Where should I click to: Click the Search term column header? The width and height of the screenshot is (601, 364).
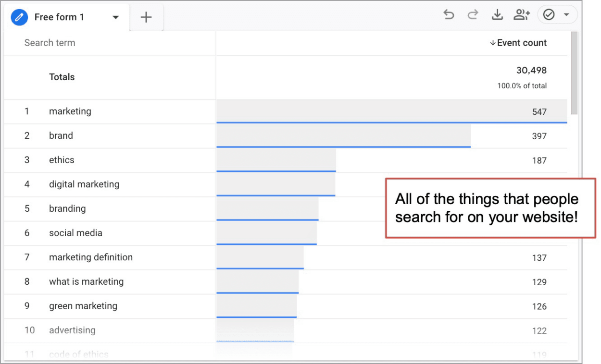[50, 43]
